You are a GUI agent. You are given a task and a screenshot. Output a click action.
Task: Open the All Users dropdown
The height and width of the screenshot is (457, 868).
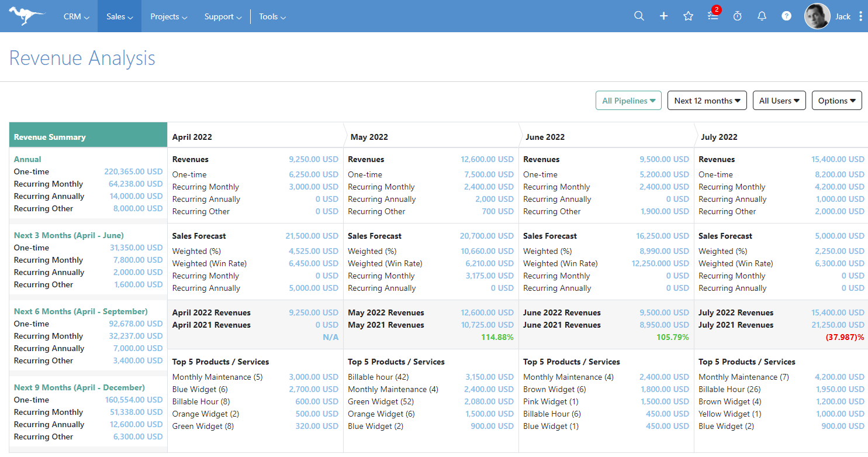pyautogui.click(x=779, y=100)
